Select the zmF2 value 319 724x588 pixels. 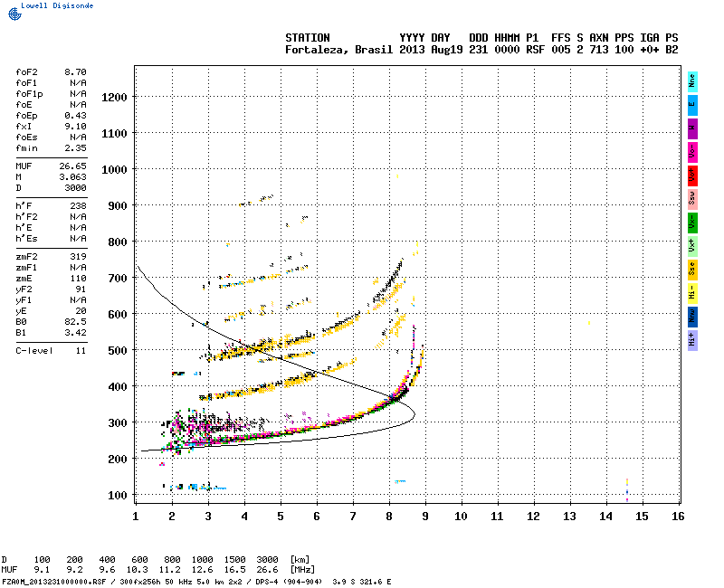[x=78, y=257]
